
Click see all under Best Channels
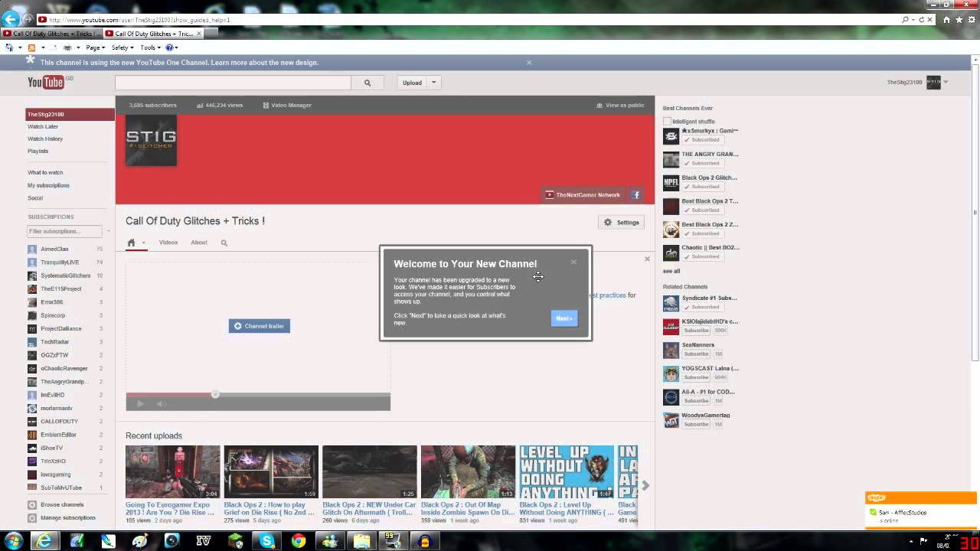[671, 271]
